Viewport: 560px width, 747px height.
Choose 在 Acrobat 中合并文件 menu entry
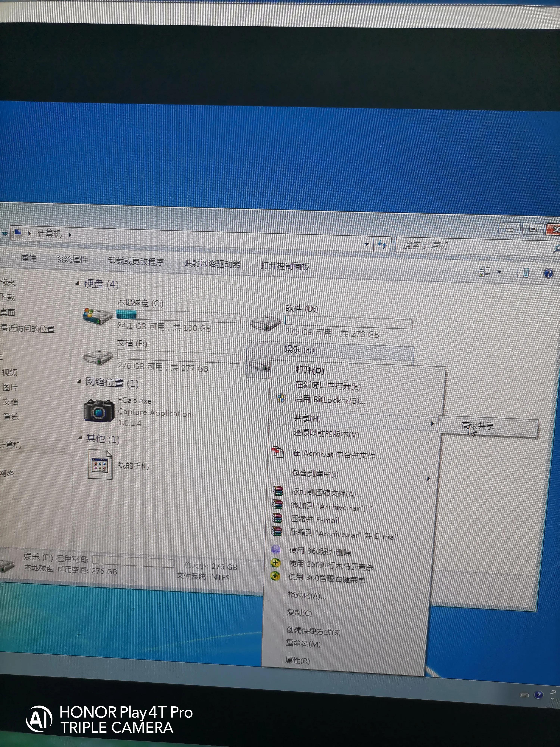click(x=337, y=455)
